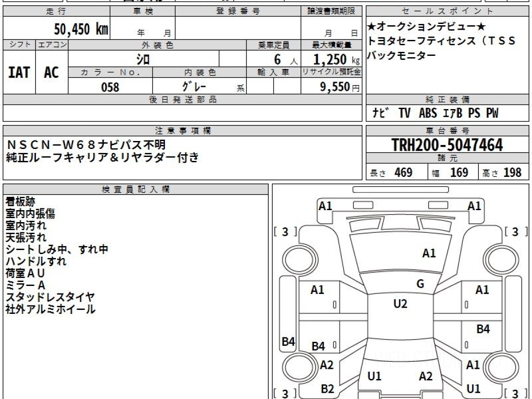Screen dimensions: 532x399
Task: Select the color number 058
Action: [110, 87]
